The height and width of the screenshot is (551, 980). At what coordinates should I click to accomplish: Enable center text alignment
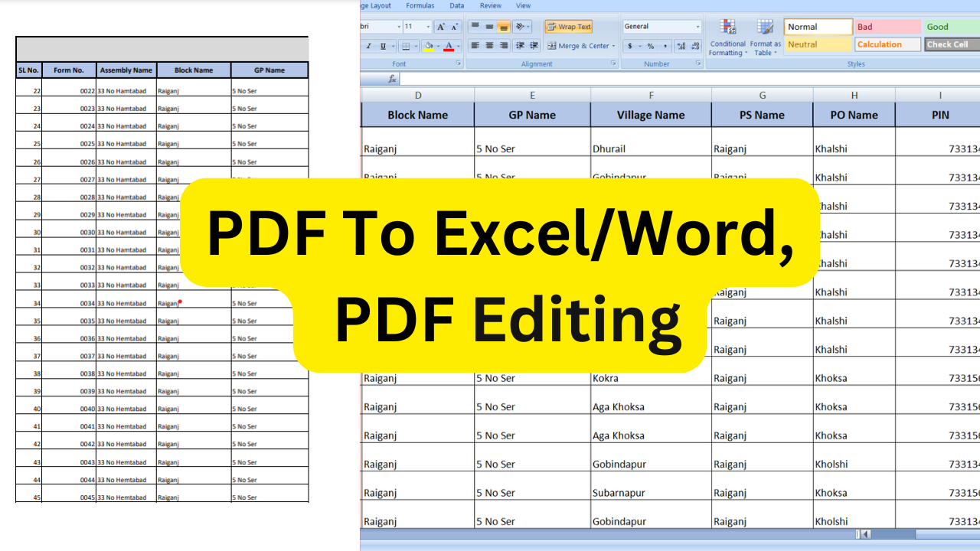[489, 45]
